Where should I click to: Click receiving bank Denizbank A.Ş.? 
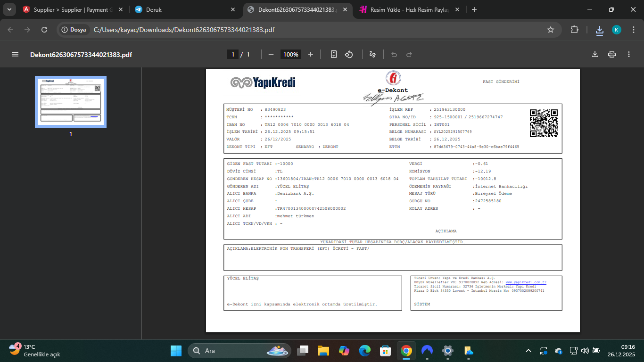(x=295, y=193)
